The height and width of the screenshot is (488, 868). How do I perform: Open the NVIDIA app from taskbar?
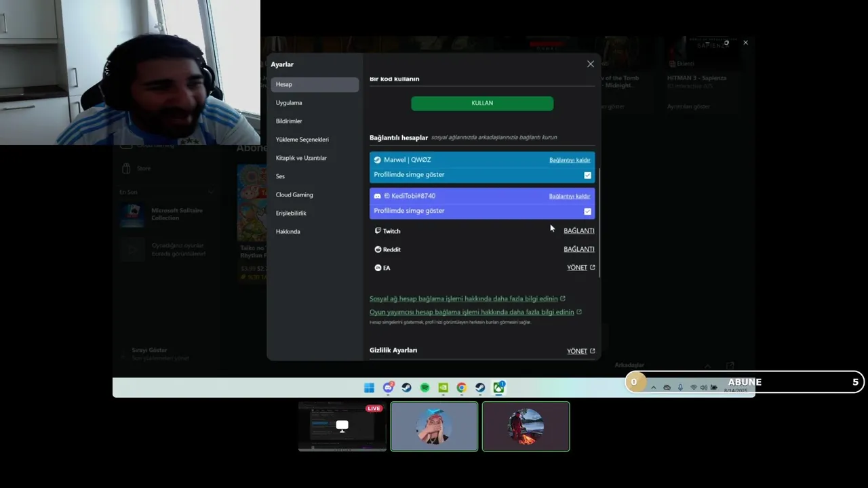point(443,388)
